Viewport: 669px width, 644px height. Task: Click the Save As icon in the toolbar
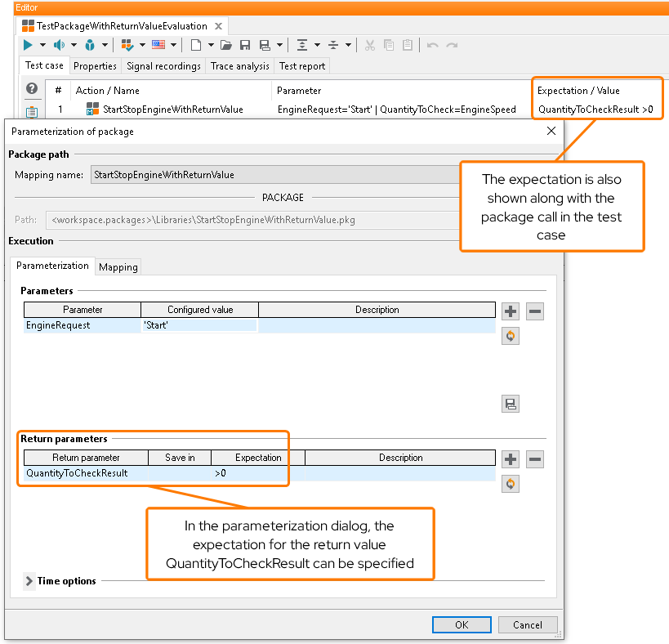[x=265, y=45]
